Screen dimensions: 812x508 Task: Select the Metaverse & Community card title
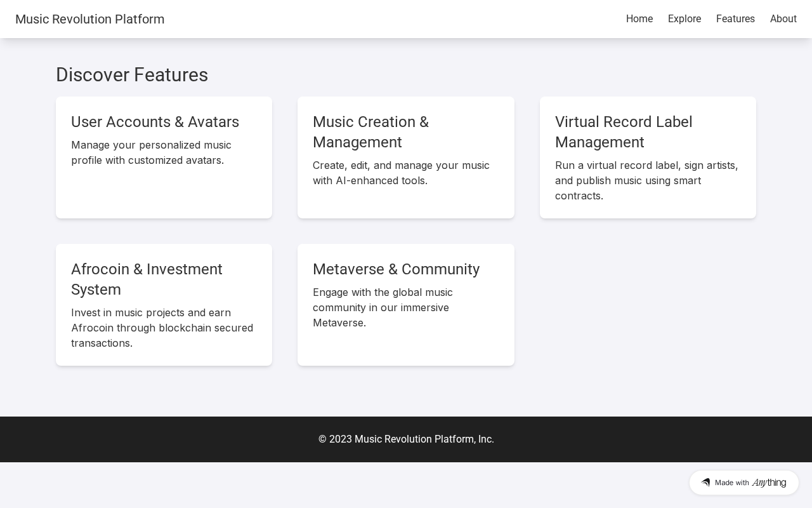396,269
